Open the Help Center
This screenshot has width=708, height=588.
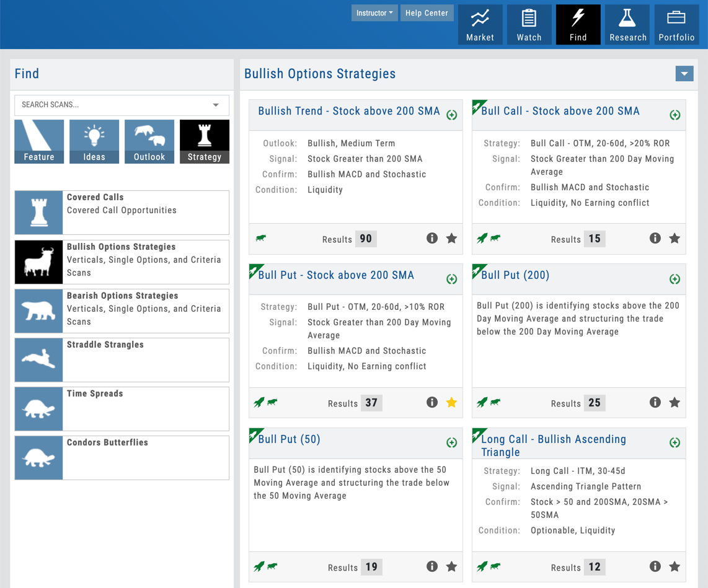(427, 13)
